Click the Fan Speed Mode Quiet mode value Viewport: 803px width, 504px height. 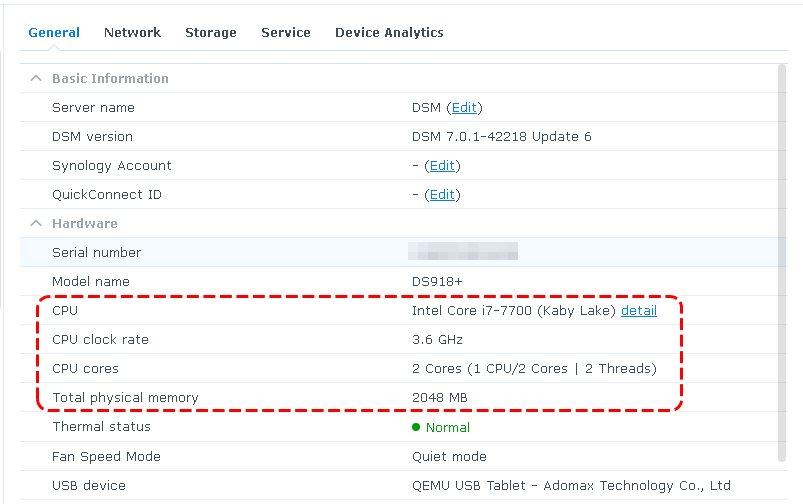[x=449, y=457]
